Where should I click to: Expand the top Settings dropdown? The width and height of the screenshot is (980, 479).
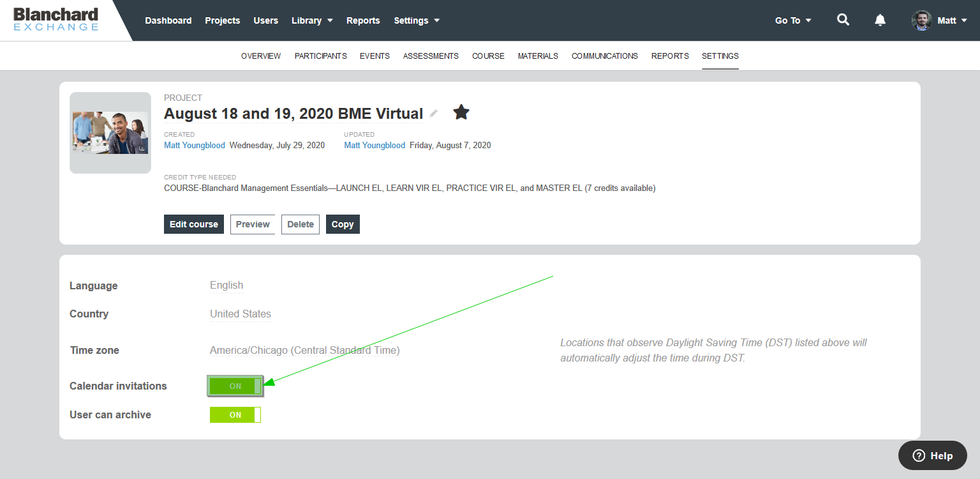point(417,20)
